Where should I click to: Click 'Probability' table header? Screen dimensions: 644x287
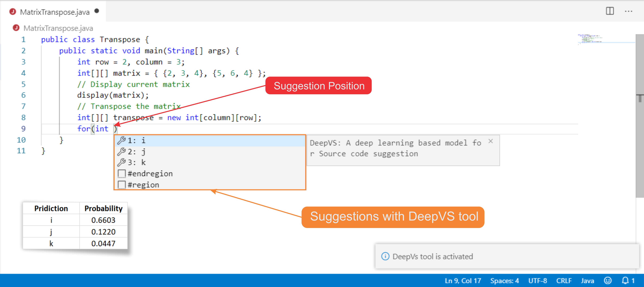(x=103, y=208)
